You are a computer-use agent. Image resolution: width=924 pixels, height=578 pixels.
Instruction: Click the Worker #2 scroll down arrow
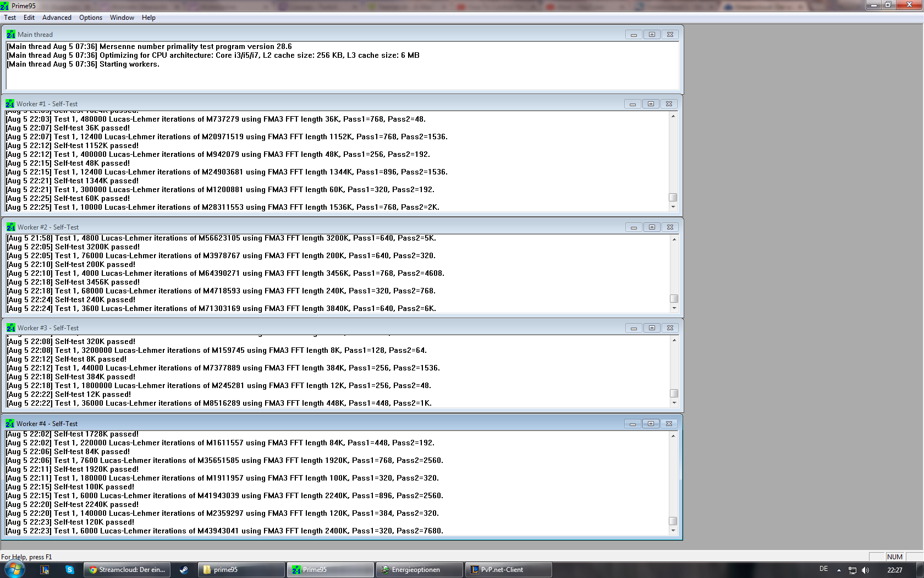pos(674,308)
